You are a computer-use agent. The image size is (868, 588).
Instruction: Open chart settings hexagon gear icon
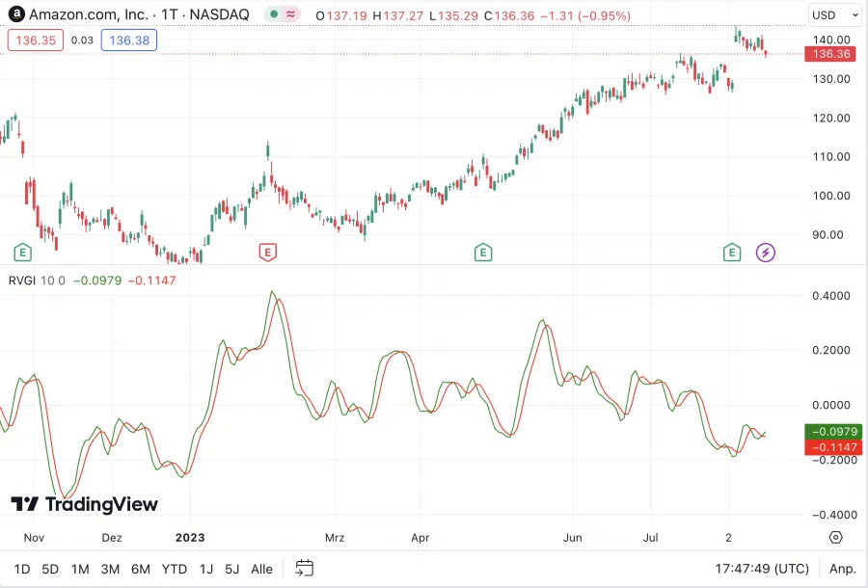point(835,537)
